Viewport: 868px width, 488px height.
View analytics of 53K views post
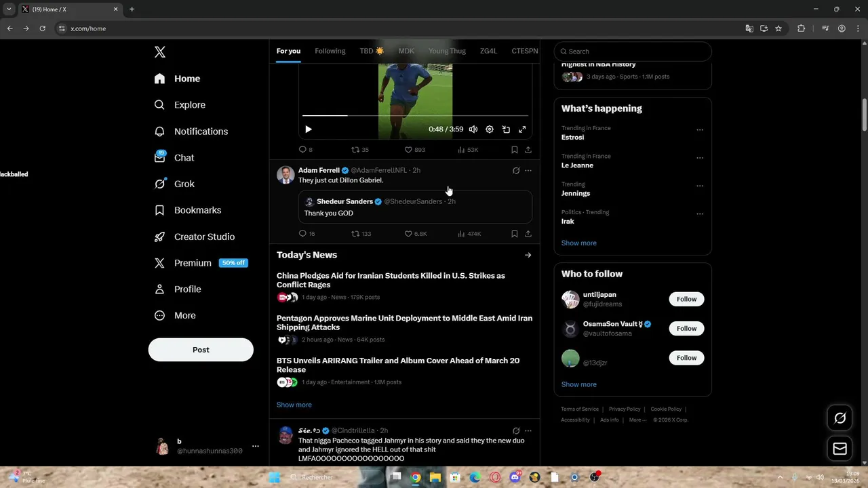point(468,150)
